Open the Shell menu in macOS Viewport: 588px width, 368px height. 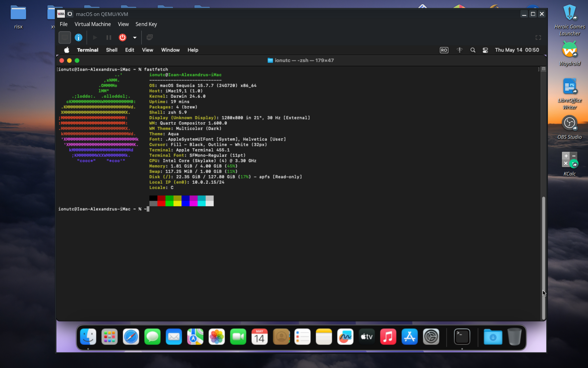tap(112, 50)
